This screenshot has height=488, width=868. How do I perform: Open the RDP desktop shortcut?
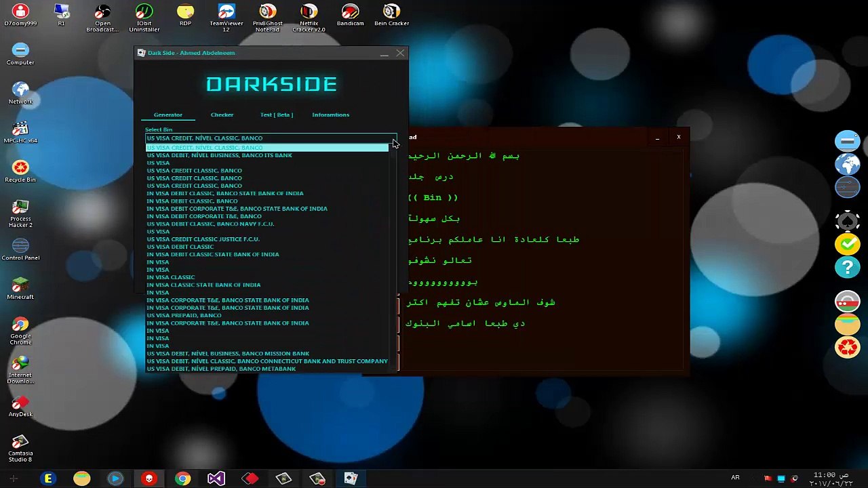tap(185, 15)
